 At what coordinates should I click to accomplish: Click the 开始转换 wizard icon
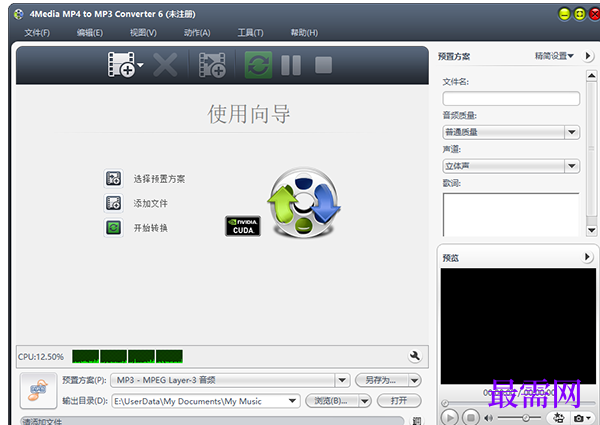click(x=114, y=228)
